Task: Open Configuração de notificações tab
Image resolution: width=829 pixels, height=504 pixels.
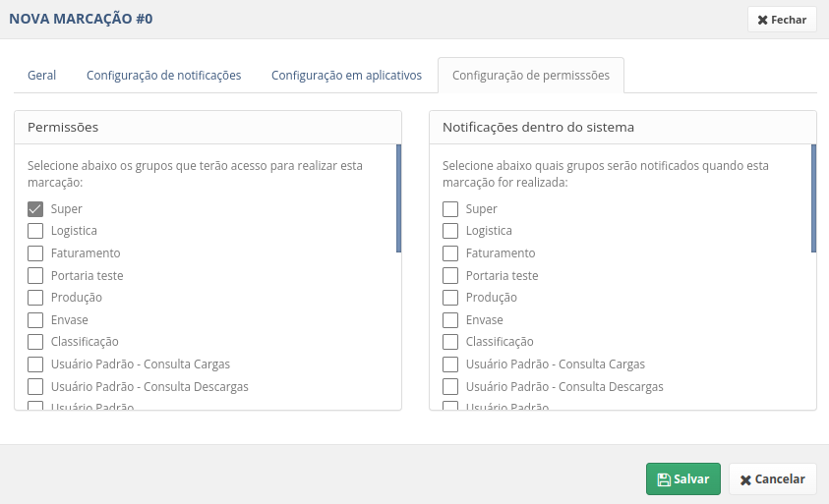Action: coord(164,75)
